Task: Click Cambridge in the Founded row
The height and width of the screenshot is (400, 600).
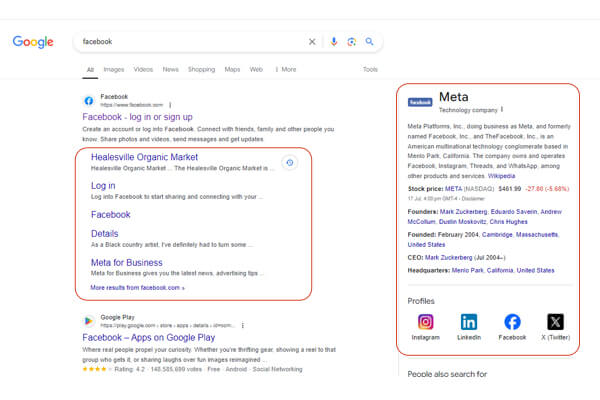Action: 497,235
